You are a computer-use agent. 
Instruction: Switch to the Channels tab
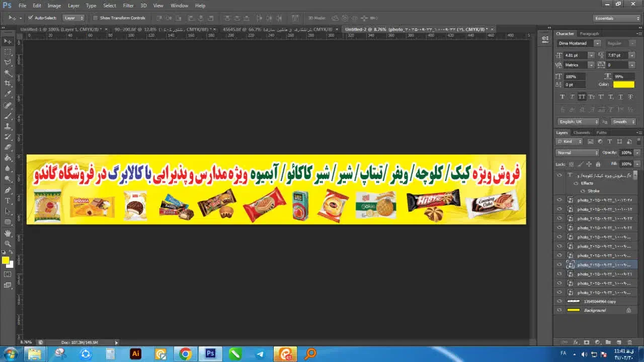click(582, 133)
